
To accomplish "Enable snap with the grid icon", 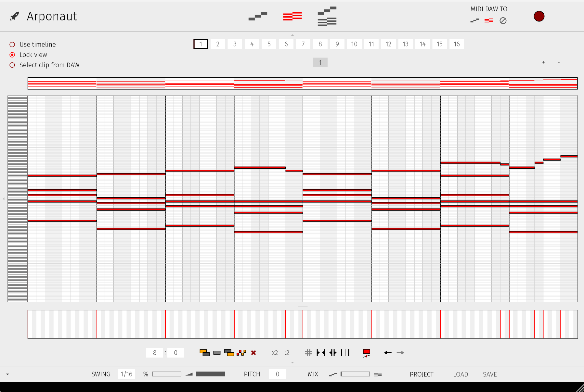I will [x=308, y=352].
